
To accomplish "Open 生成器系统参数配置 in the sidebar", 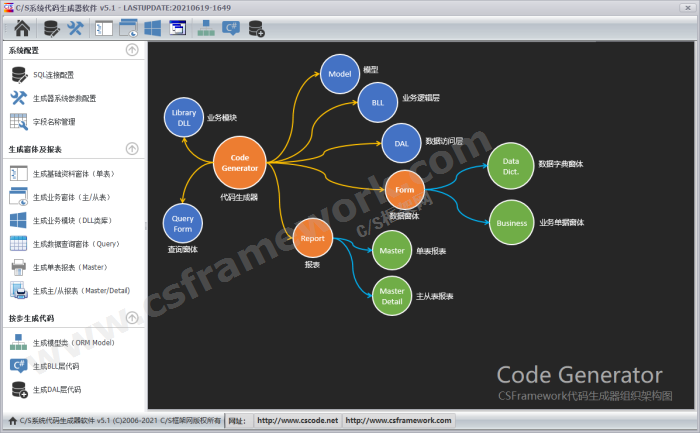I will [x=64, y=98].
